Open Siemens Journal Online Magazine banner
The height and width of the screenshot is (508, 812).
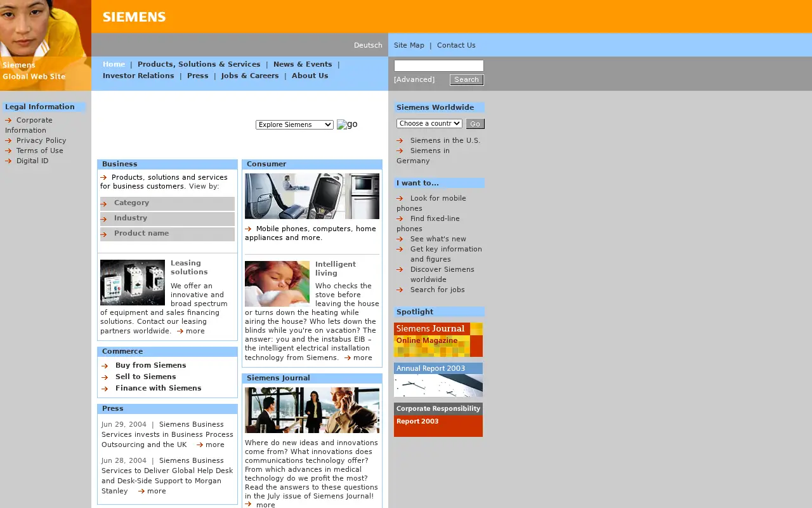pos(438,340)
